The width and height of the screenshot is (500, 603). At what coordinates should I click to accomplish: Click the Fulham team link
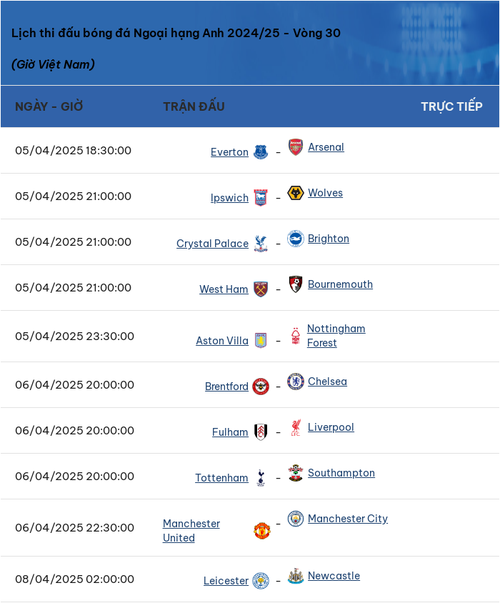(x=230, y=432)
